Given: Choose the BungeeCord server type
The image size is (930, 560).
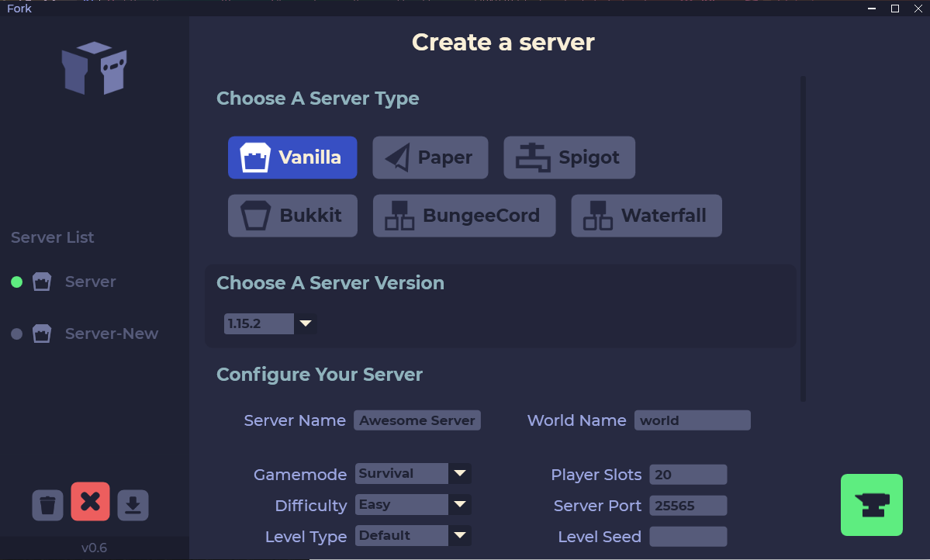Looking at the screenshot, I should pyautogui.click(x=464, y=216).
